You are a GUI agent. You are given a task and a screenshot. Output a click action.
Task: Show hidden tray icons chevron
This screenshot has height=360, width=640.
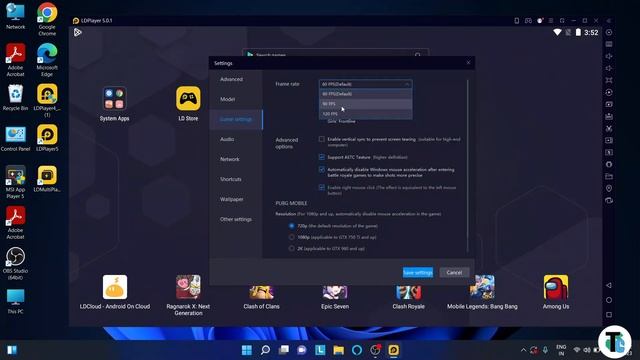523,350
